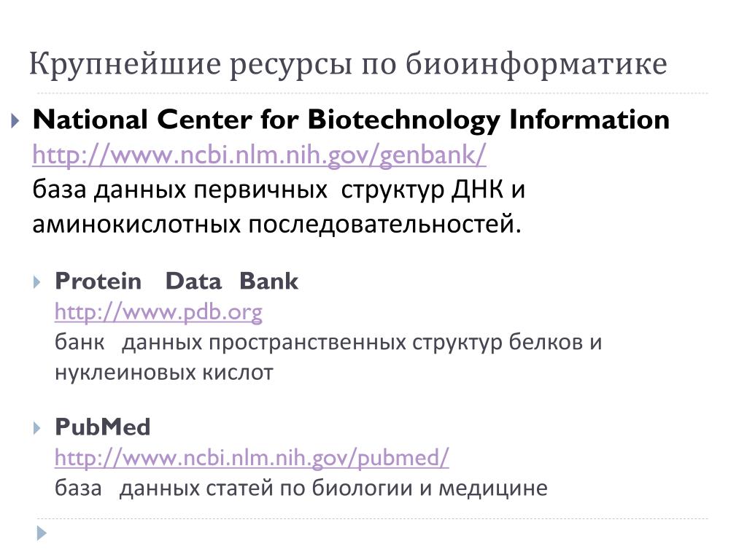Image resolution: width=747 pixels, height=560 pixels.
Task: Open the NCBI GenBank hyperlink
Action: 259,155
